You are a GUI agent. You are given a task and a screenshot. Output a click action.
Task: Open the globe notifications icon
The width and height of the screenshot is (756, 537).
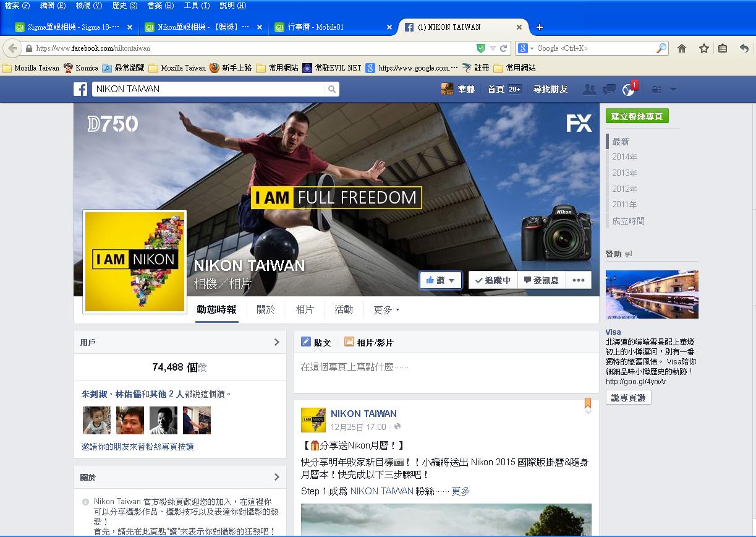[629, 90]
